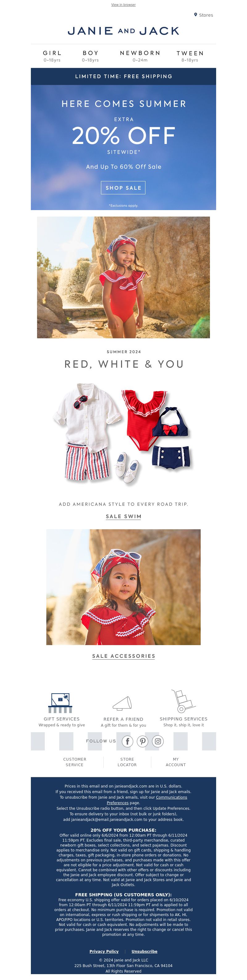Open the Pinterest social icon
247x980 pixels.
pos(143,741)
